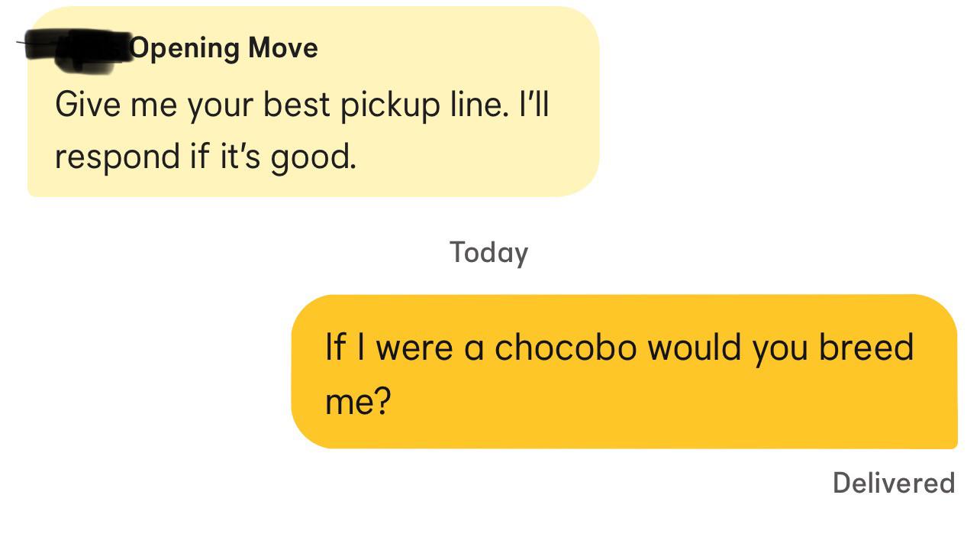Image resolution: width=980 pixels, height=550 pixels.
Task: Tap the word 'respond' in received message
Action: click(x=117, y=158)
